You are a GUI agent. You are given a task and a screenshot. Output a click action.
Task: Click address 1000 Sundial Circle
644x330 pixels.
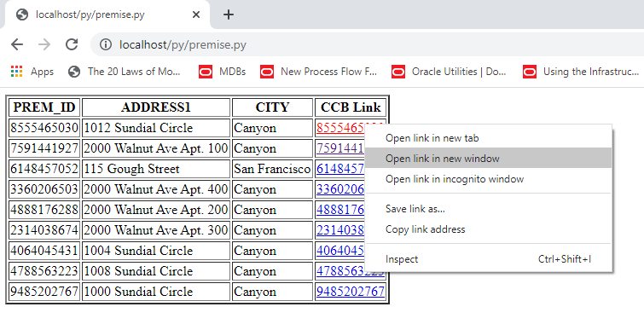[x=156, y=292]
